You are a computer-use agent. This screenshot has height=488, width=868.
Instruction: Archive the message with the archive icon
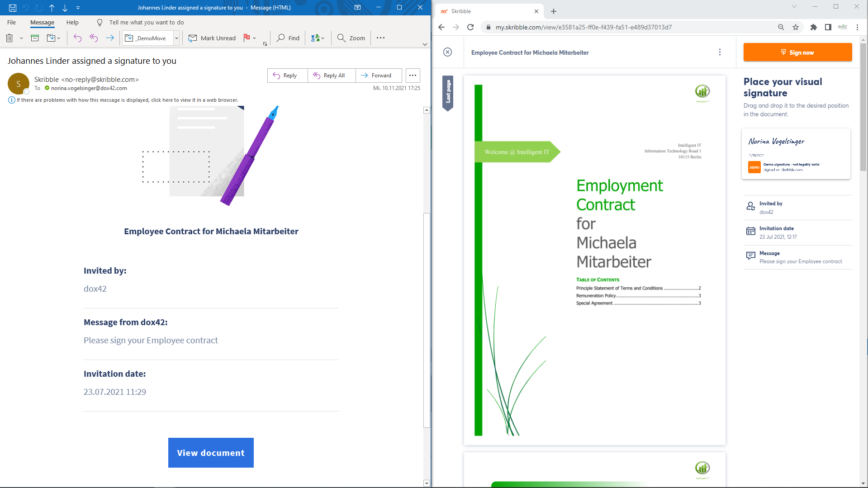pos(35,38)
